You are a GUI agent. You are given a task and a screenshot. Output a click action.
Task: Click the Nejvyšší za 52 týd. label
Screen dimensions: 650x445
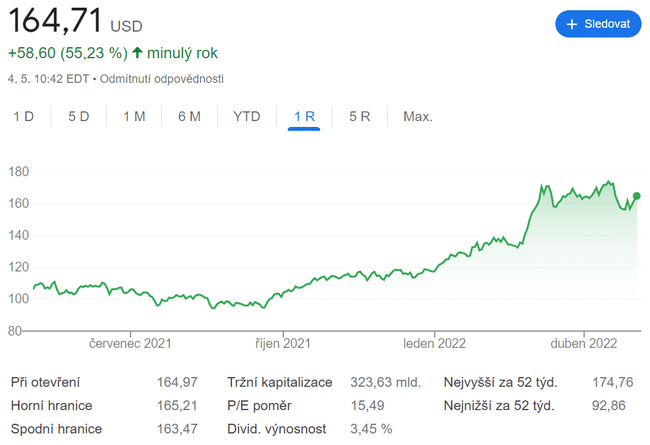pos(501,382)
